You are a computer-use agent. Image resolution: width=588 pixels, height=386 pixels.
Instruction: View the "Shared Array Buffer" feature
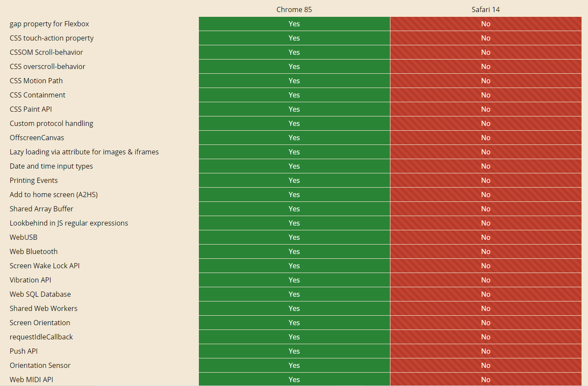tap(41, 209)
